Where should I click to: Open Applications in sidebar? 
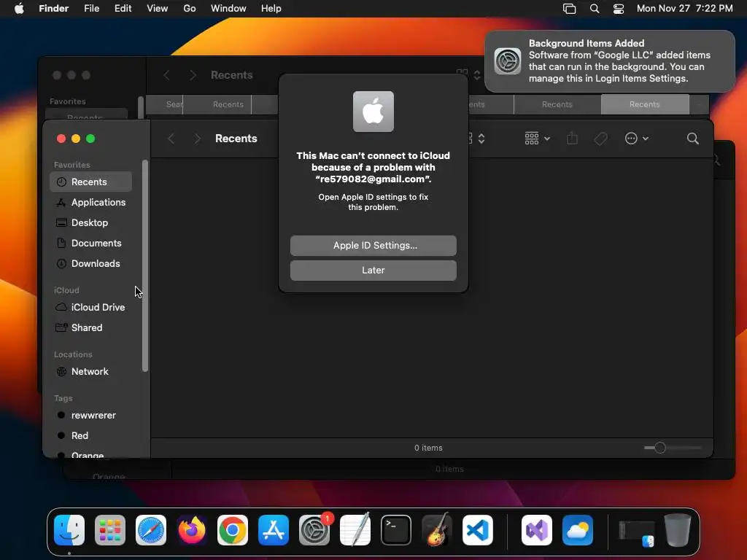90,203
